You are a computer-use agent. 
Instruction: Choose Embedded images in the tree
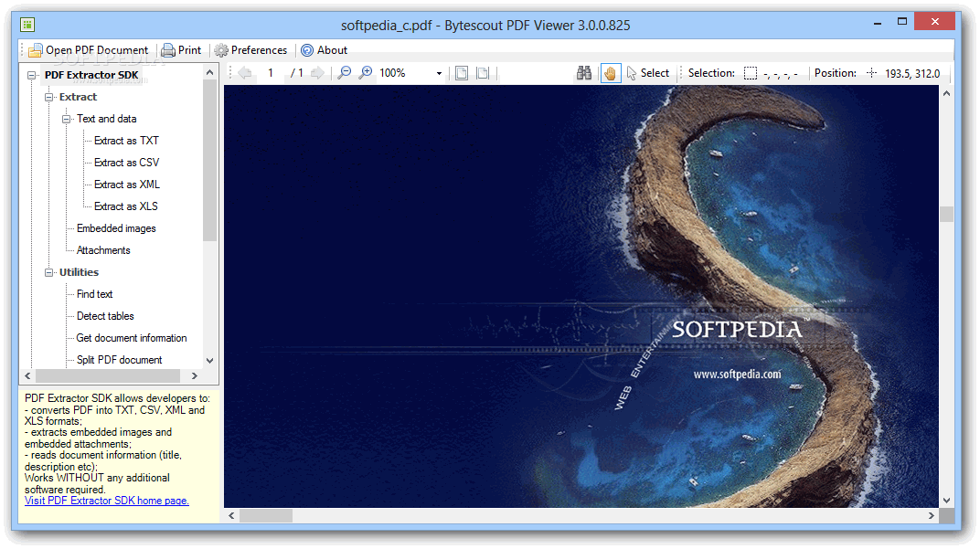pyautogui.click(x=116, y=228)
